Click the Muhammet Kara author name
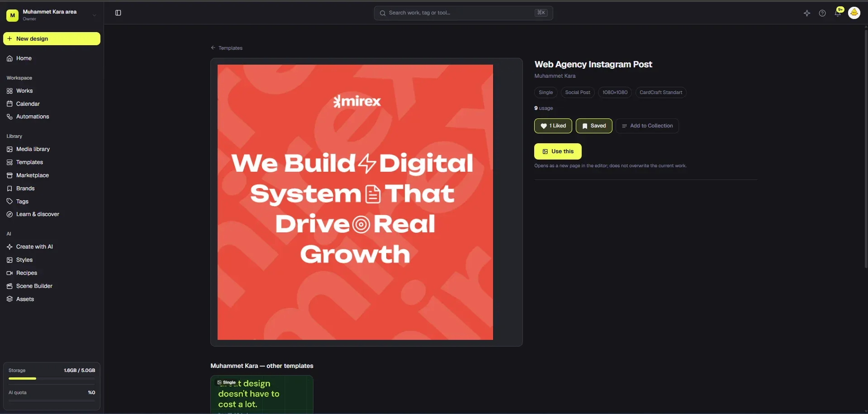Viewport: 868px width, 414px height. (555, 76)
